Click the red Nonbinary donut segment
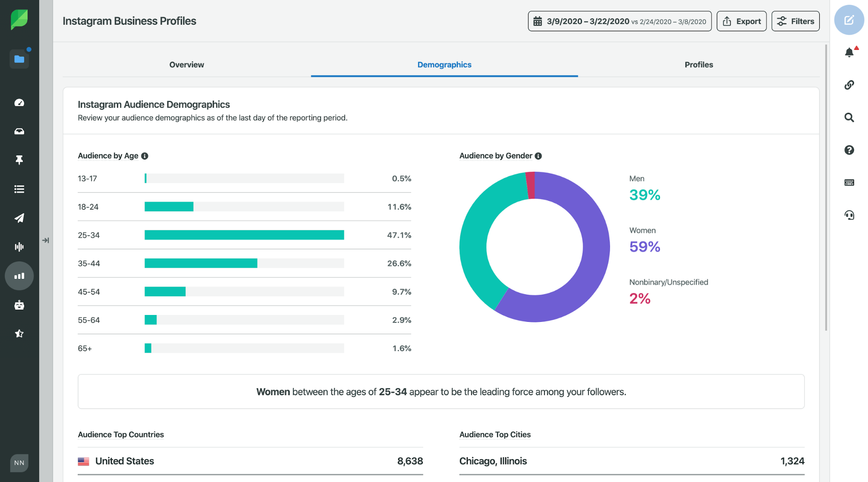This screenshot has height=482, width=868. [x=530, y=185]
